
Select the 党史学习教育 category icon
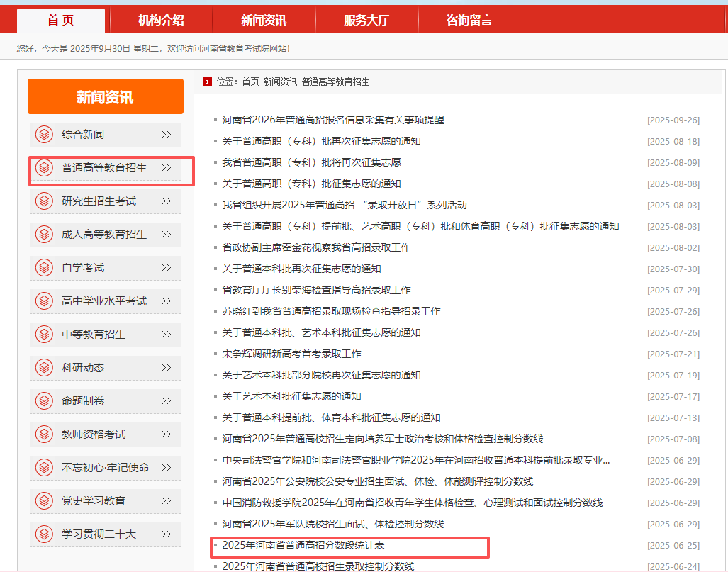[44, 500]
